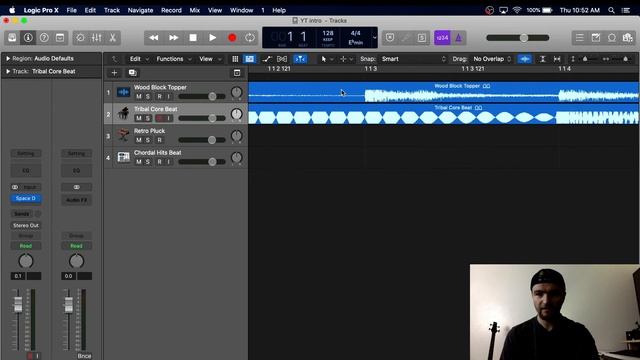Viewport: 640px width, 360px height.
Task: Toggle the purple Count-in button
Action: click(x=442, y=38)
